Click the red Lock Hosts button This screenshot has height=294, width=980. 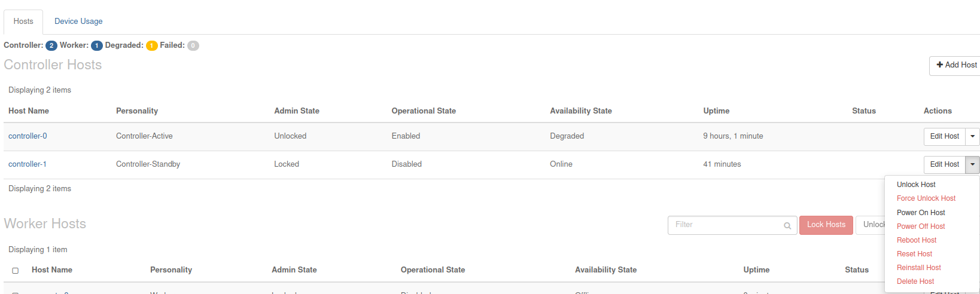click(x=826, y=225)
